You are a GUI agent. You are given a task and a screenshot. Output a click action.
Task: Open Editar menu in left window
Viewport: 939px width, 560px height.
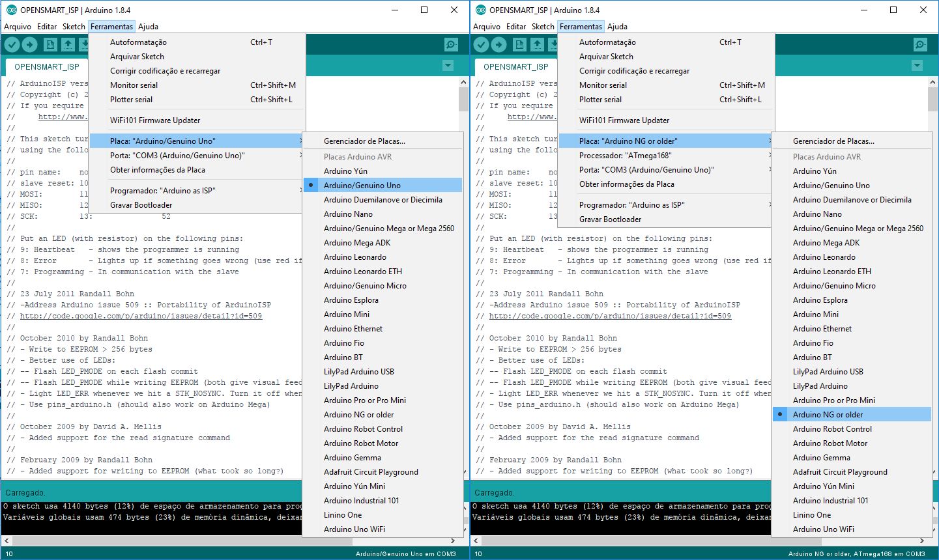(x=47, y=27)
